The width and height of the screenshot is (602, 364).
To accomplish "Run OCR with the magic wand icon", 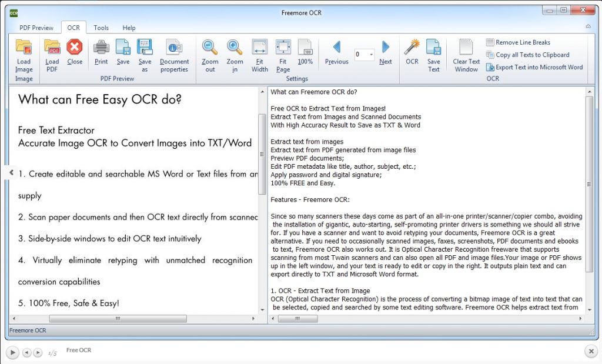I will [412, 48].
